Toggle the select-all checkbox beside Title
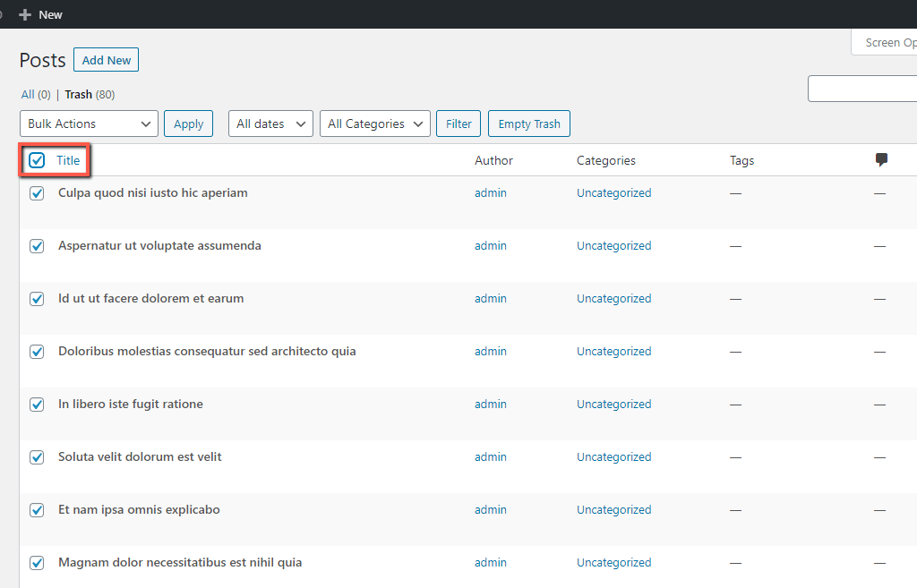The image size is (917, 588). [37, 160]
